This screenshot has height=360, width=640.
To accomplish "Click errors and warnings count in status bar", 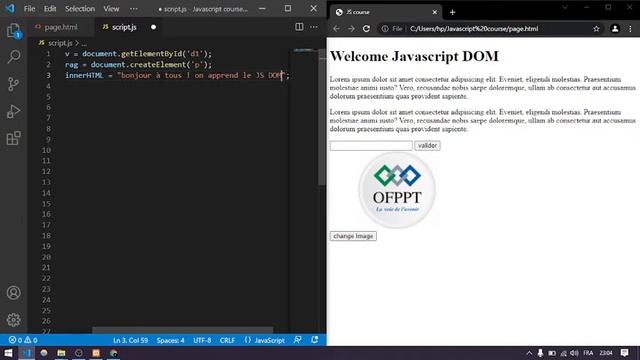I will (23, 340).
